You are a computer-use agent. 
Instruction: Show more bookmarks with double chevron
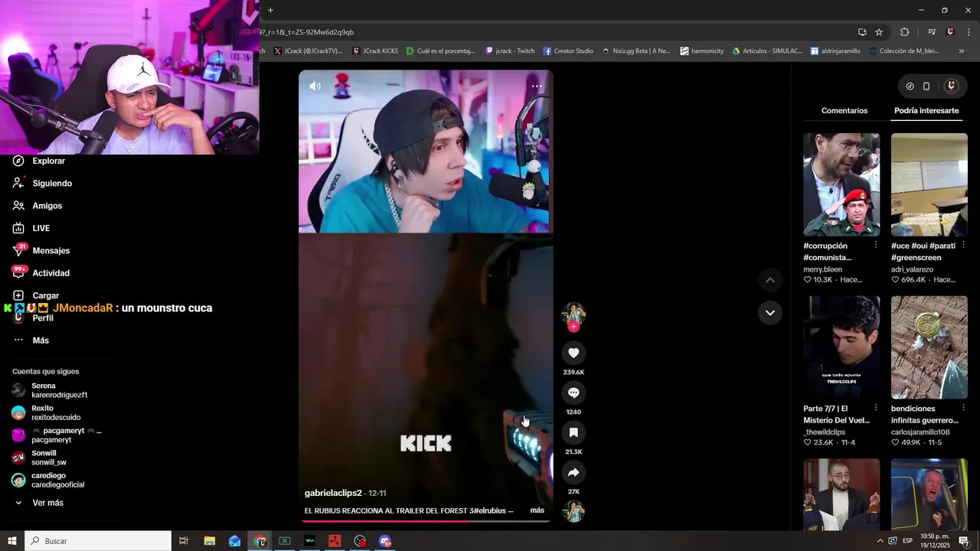[962, 51]
